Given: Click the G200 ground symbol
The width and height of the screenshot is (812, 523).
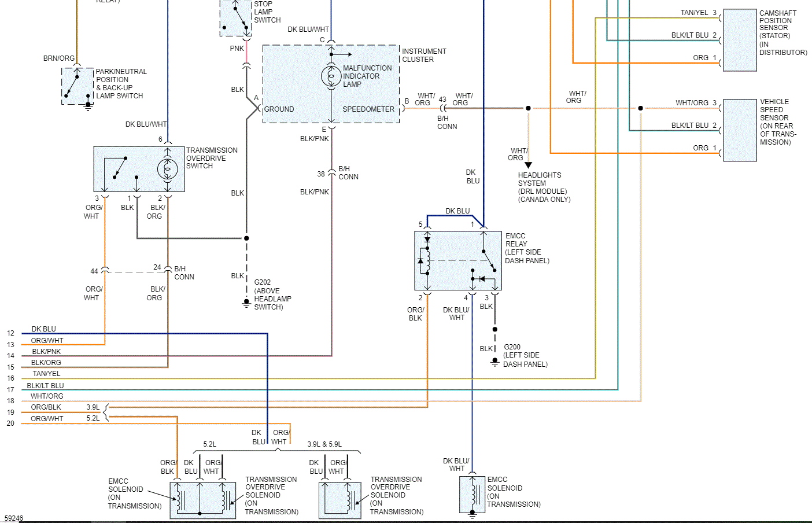Looking at the screenshot, I should click(494, 362).
